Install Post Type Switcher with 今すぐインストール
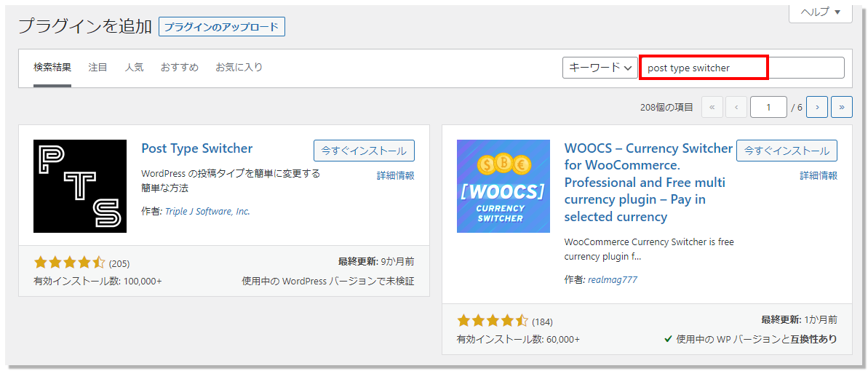 point(364,151)
